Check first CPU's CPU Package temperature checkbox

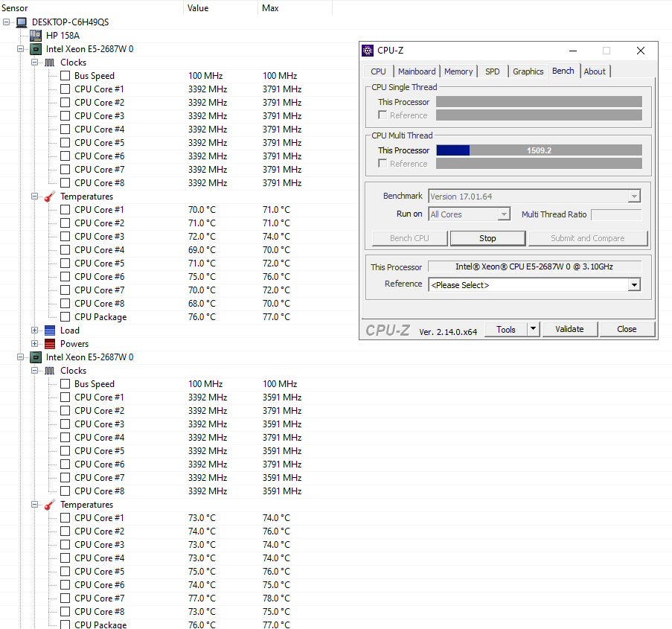click(x=65, y=317)
